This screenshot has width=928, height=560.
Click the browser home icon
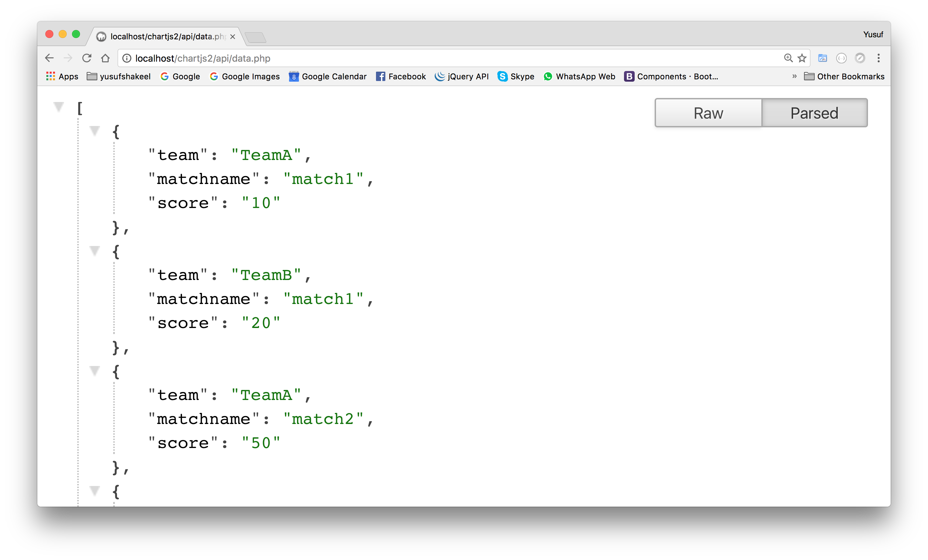point(106,58)
